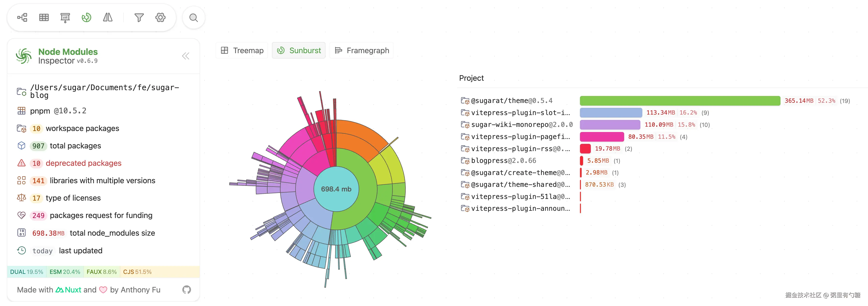Image resolution: width=868 pixels, height=306 pixels.
Task: Collapse the sidebar with double chevron
Action: 186,56
